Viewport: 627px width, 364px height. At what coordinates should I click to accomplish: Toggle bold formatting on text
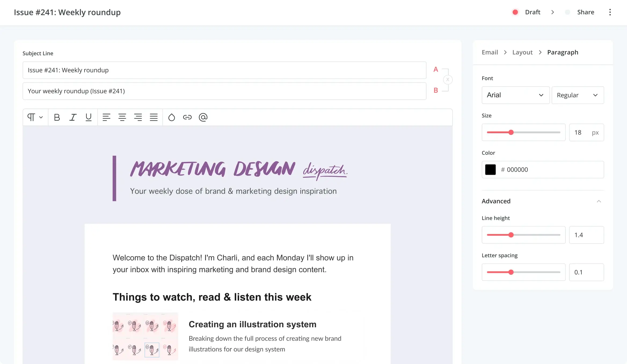tap(57, 117)
